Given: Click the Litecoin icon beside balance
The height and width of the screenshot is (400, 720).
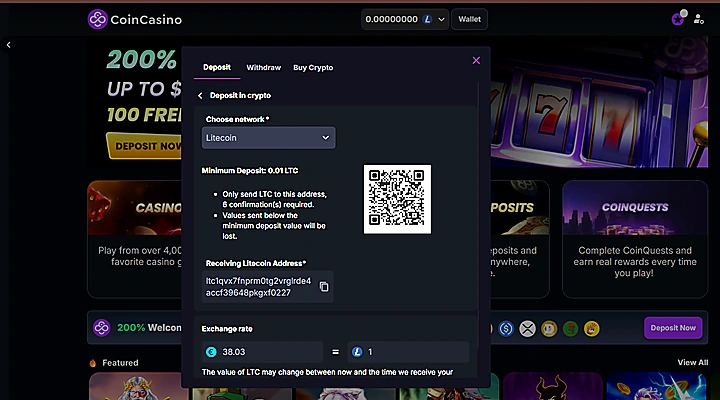Looking at the screenshot, I should pos(428,19).
